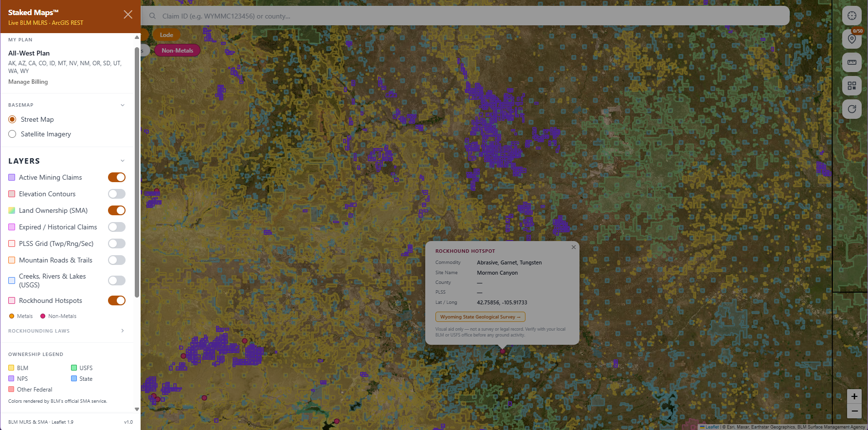The width and height of the screenshot is (868, 430).
Task: Focus the Claim ID or county search field
Action: point(466,16)
